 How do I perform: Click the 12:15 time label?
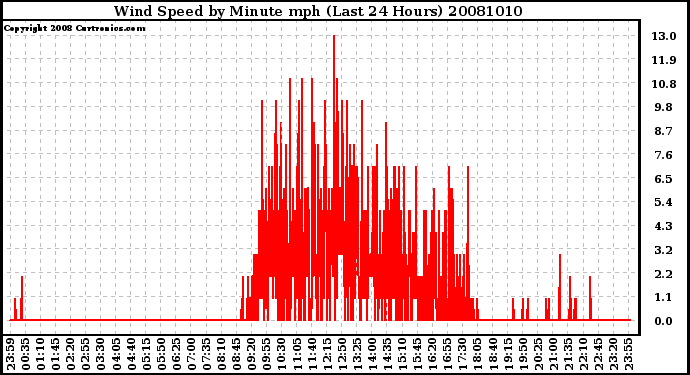[x=327, y=355]
